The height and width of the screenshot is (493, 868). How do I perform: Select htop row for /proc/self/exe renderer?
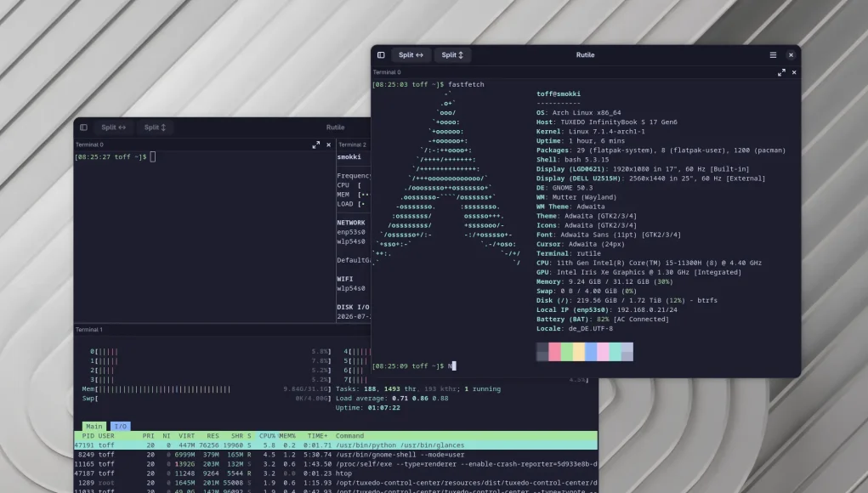click(x=336, y=464)
